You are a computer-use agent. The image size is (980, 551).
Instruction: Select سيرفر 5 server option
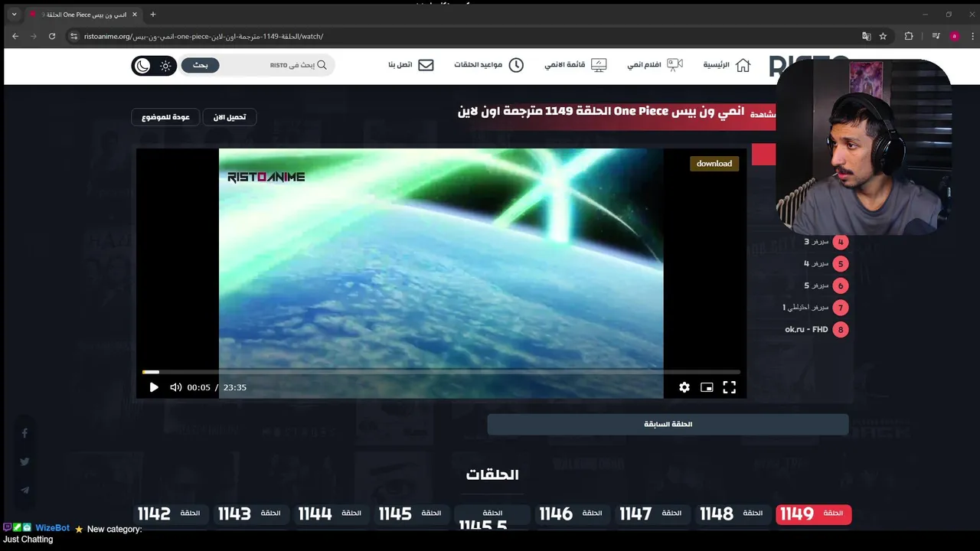tap(825, 285)
